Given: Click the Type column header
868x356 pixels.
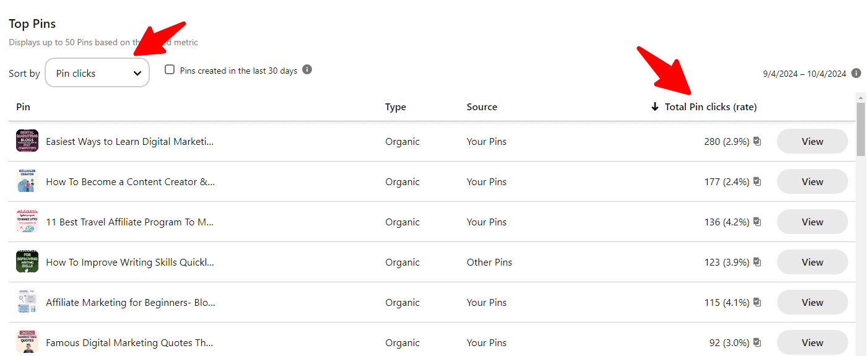Looking at the screenshot, I should pyautogui.click(x=396, y=107).
